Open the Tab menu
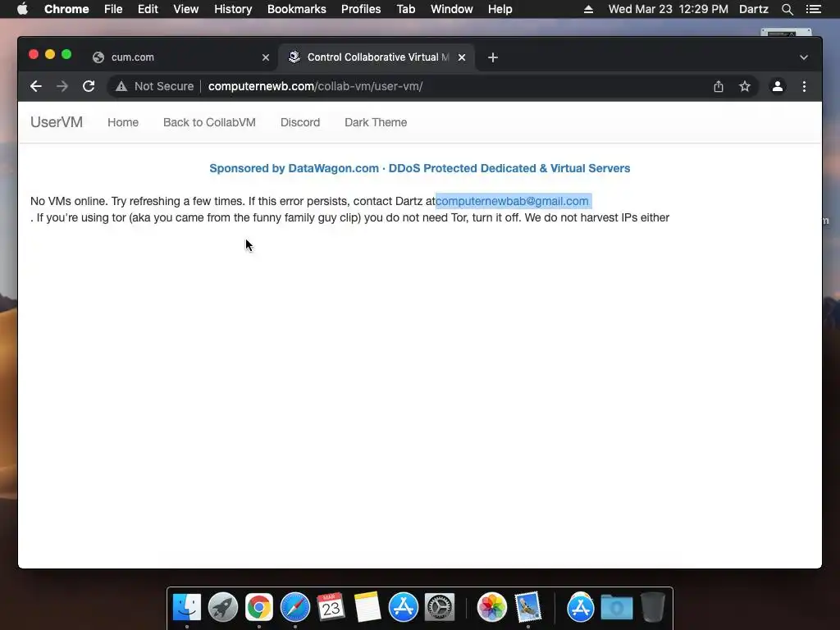This screenshot has height=630, width=840. pos(405,9)
